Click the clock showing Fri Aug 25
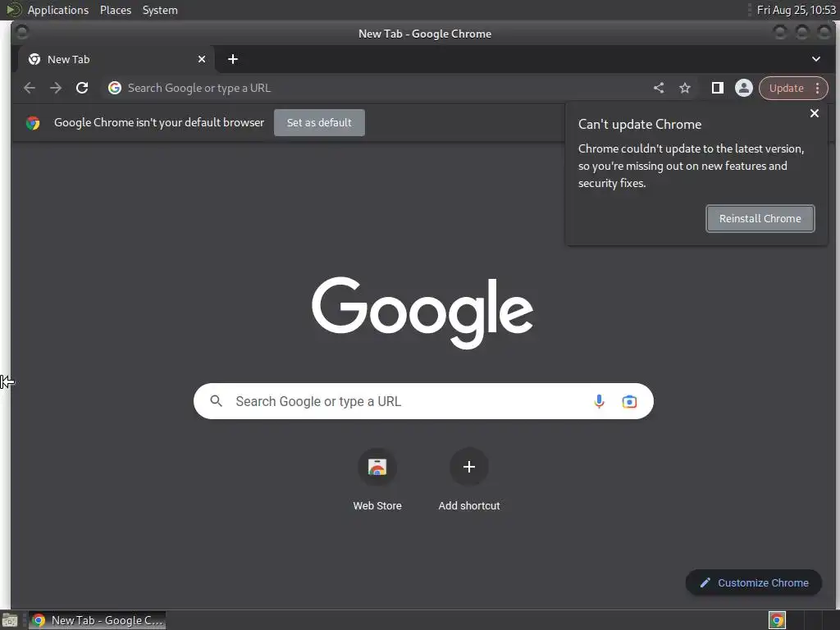This screenshot has width=840, height=630. pos(796,10)
